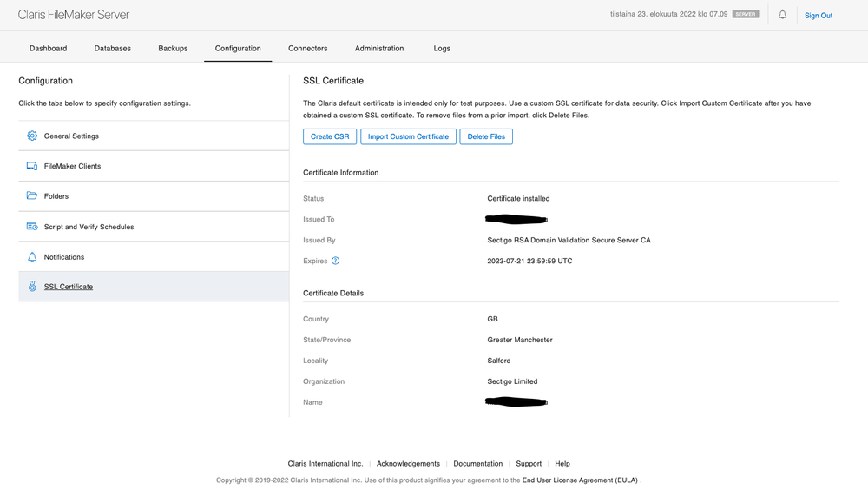The height and width of the screenshot is (490, 868).
Task: Open Claris International Inc. footer link
Action: (325, 463)
